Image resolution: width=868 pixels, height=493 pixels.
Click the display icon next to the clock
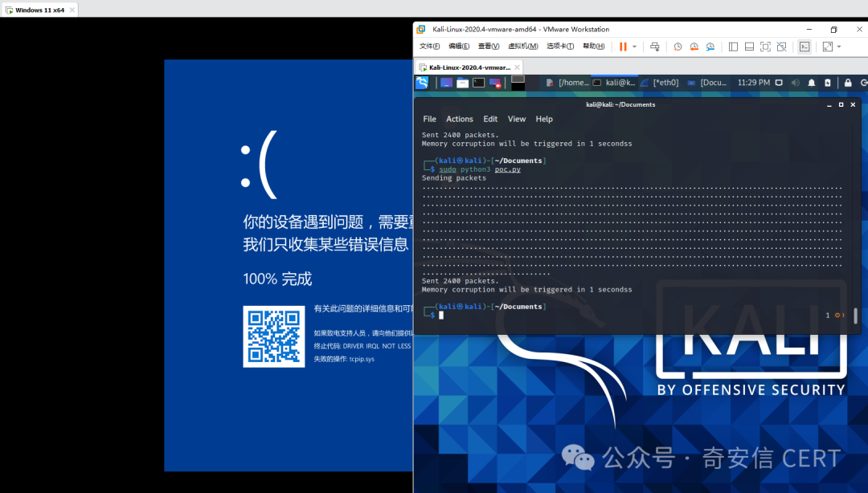(x=779, y=83)
